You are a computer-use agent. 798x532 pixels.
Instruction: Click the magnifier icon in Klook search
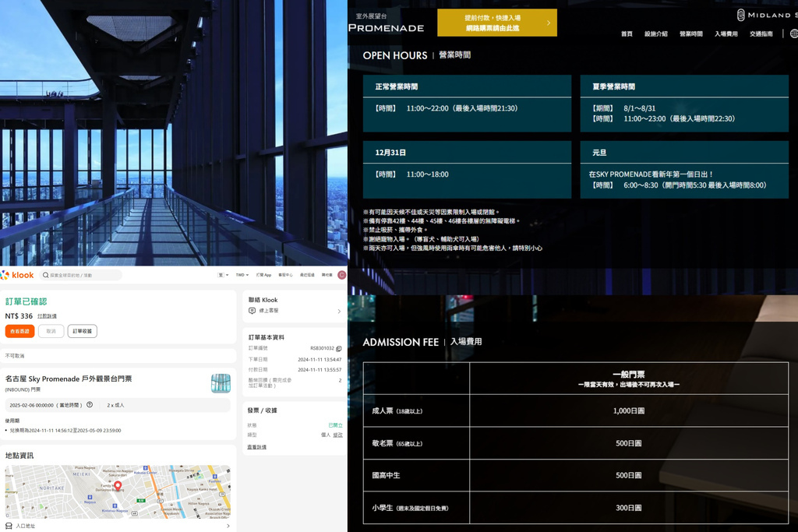pos(46,275)
